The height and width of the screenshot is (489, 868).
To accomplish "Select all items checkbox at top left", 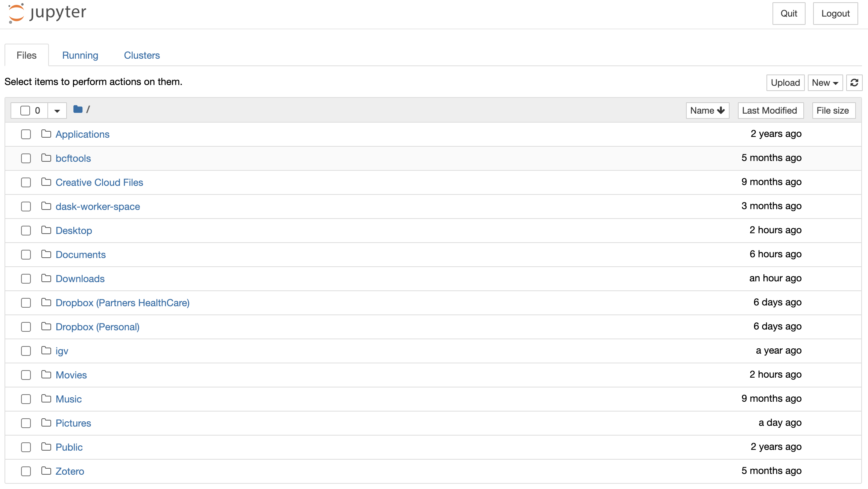I will [x=26, y=110].
